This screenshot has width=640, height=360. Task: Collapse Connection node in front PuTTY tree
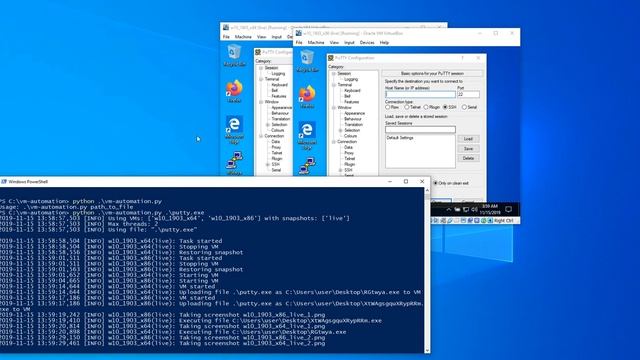(333, 142)
